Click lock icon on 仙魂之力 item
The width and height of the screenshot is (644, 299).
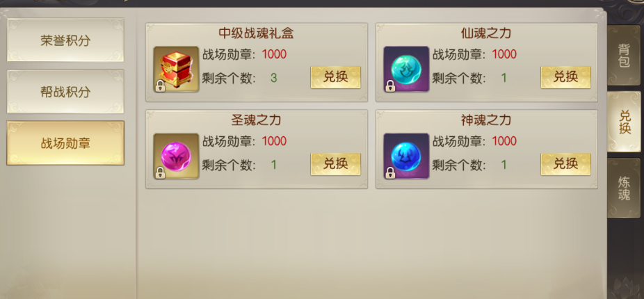[x=390, y=86]
